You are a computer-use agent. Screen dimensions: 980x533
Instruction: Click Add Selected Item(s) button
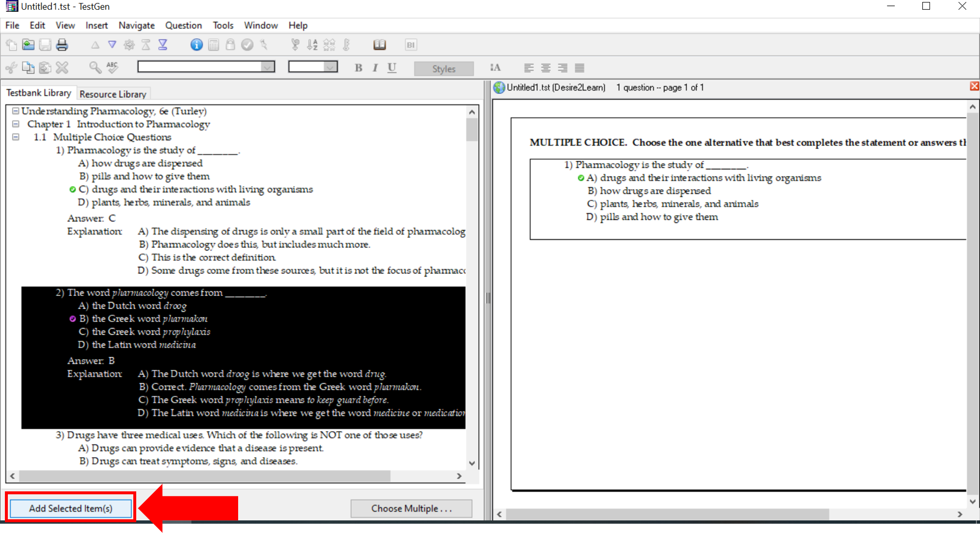pyautogui.click(x=71, y=508)
